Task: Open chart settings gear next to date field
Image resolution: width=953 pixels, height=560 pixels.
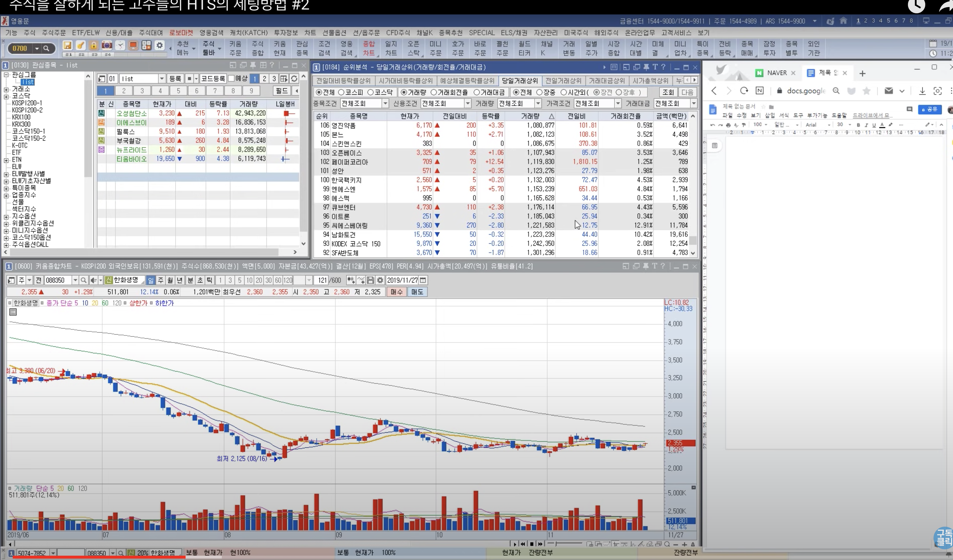Action: point(380,280)
